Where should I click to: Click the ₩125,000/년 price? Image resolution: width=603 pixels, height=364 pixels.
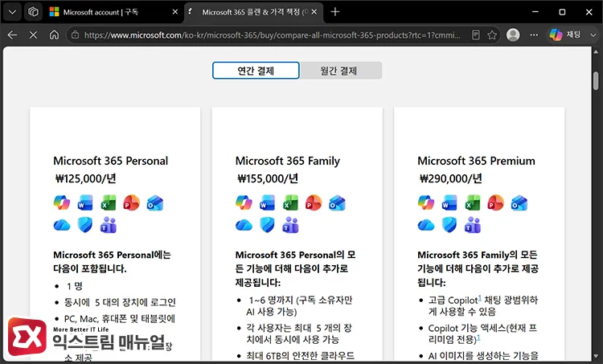86,178
